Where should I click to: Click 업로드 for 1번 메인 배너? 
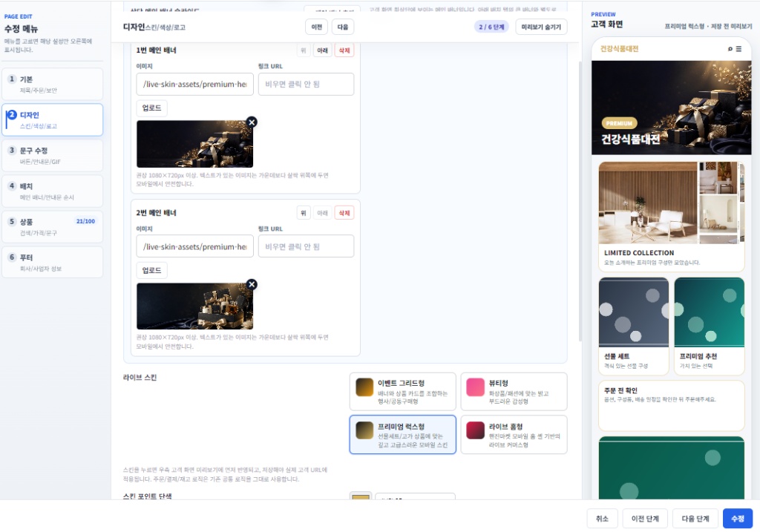(x=151, y=108)
